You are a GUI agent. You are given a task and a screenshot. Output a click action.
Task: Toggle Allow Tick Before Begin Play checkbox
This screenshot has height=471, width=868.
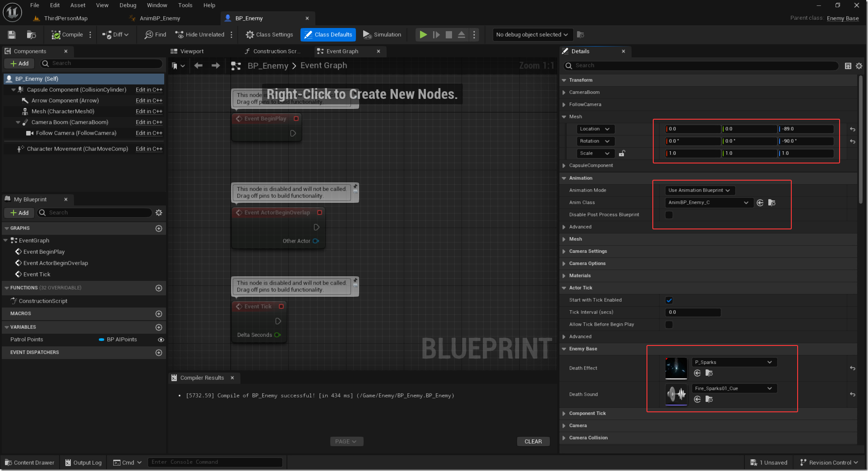tap(669, 325)
